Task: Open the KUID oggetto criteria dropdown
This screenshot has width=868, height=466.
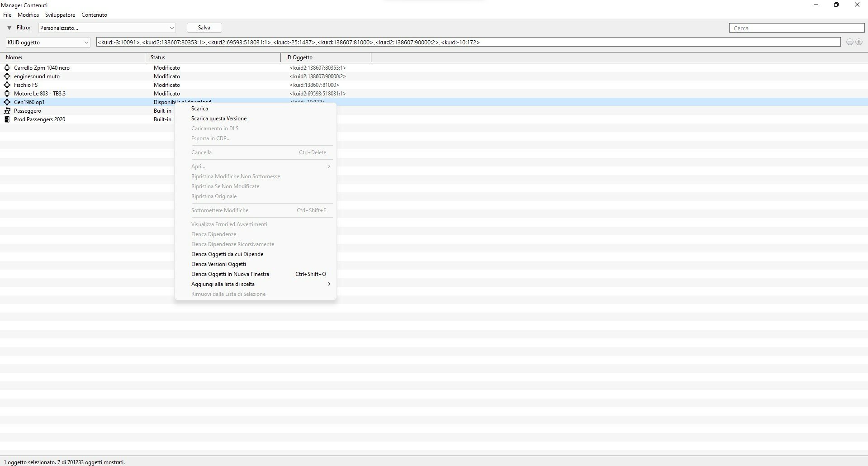Action: coord(48,43)
